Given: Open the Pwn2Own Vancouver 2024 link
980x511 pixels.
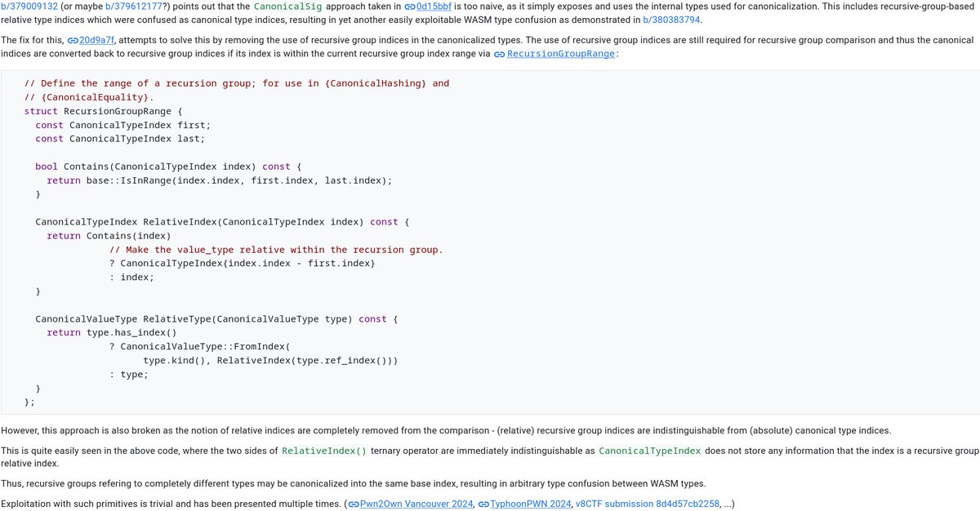Looking at the screenshot, I should (x=416, y=504).
